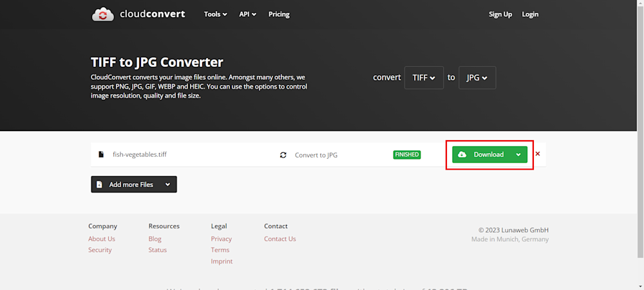Open the Status link under Resources
644x290 pixels.
pyautogui.click(x=158, y=249)
